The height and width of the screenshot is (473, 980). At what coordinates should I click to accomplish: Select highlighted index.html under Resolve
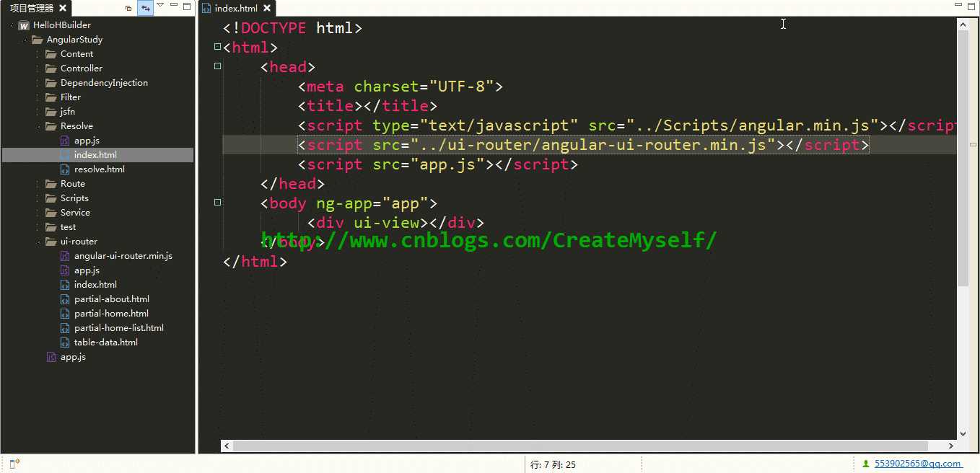pos(97,155)
